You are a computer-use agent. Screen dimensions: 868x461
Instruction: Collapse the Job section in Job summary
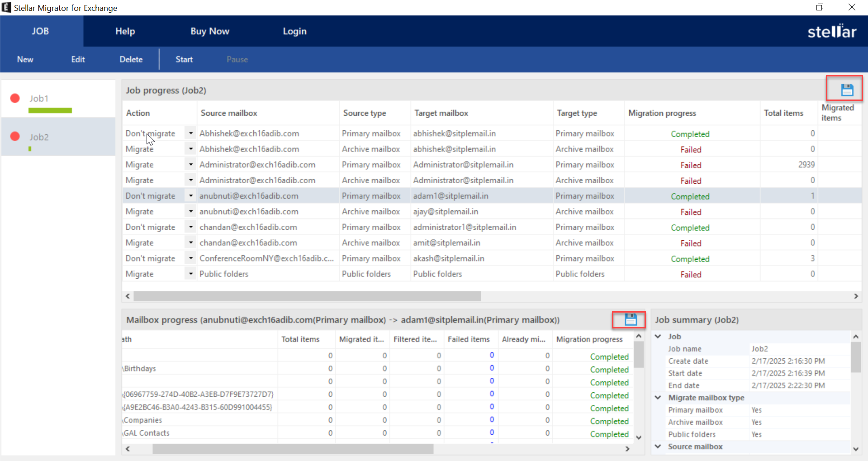pyautogui.click(x=658, y=336)
